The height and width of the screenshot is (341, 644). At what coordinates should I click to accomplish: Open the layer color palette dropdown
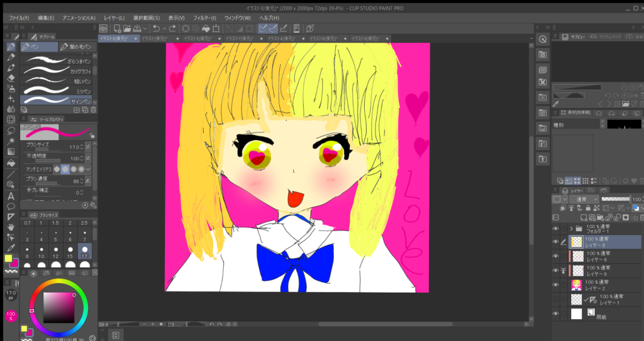coord(559,199)
